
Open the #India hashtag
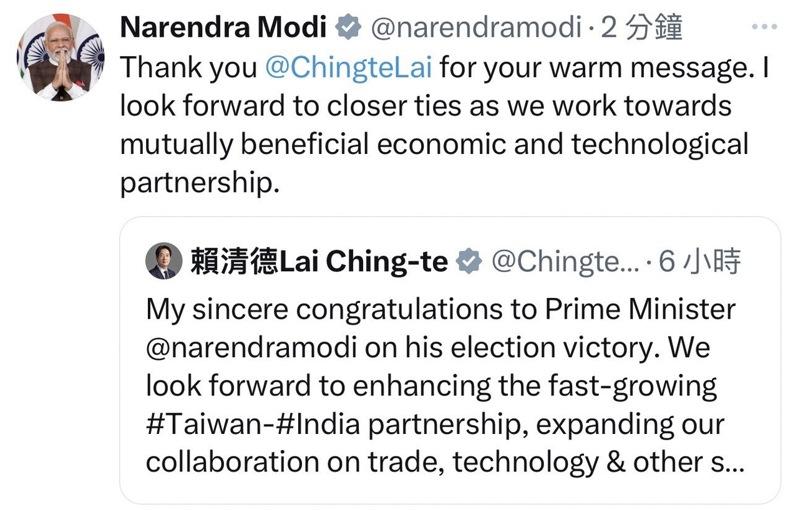(318, 424)
